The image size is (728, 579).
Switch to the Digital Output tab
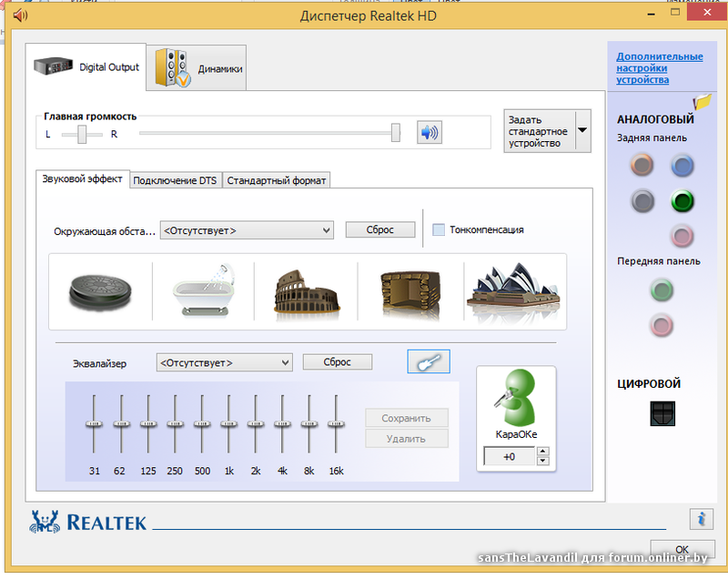pyautogui.click(x=86, y=66)
